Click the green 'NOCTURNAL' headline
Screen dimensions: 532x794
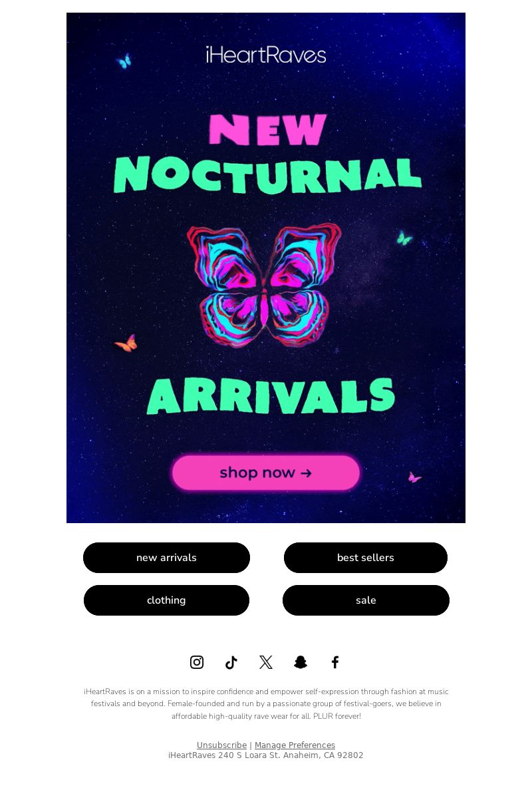[x=267, y=174]
